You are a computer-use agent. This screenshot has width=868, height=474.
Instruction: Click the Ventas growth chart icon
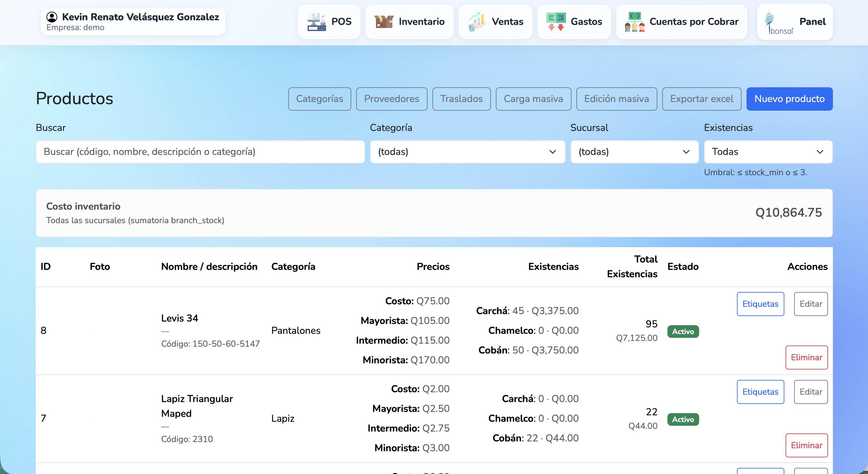(x=477, y=22)
